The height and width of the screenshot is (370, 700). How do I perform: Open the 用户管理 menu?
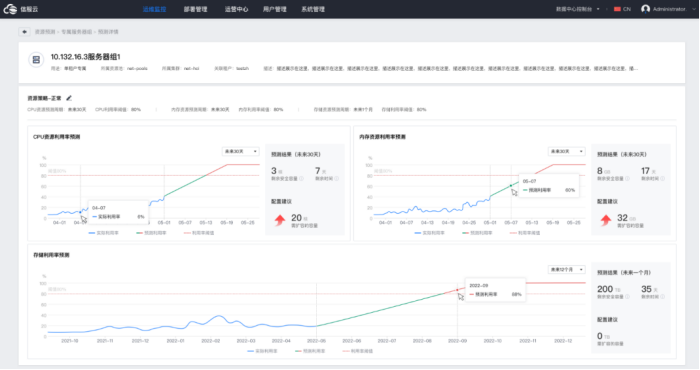275,9
